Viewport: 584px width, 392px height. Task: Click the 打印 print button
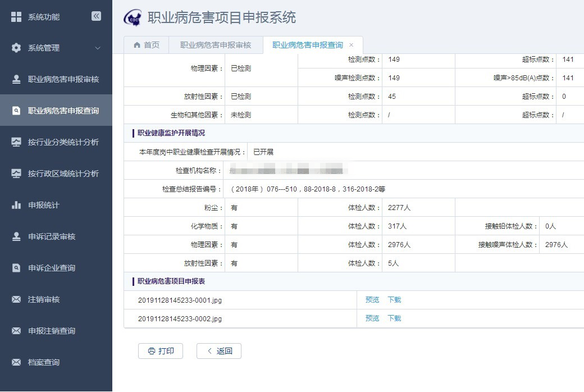161,351
